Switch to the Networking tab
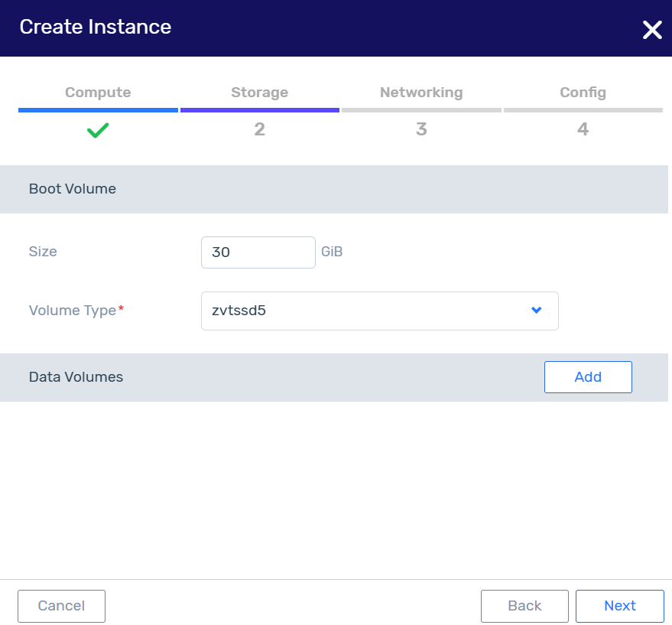Screen dimensions: 672x625 (x=421, y=92)
